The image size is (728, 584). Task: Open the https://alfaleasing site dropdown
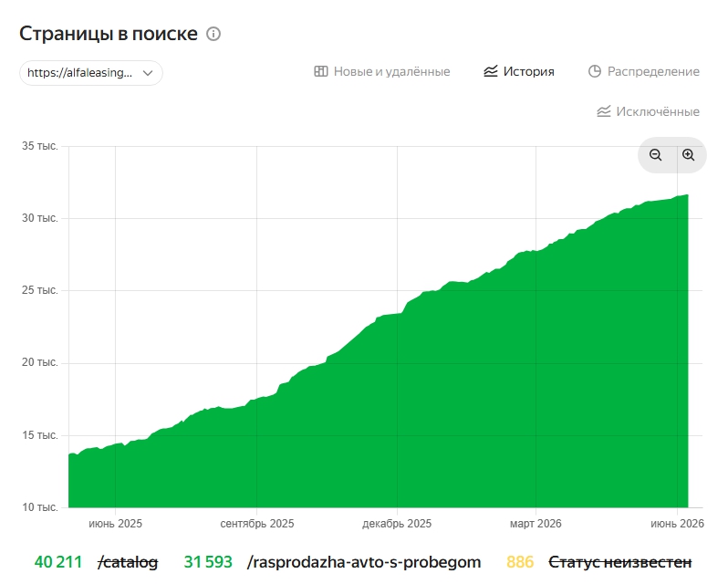[x=91, y=73]
